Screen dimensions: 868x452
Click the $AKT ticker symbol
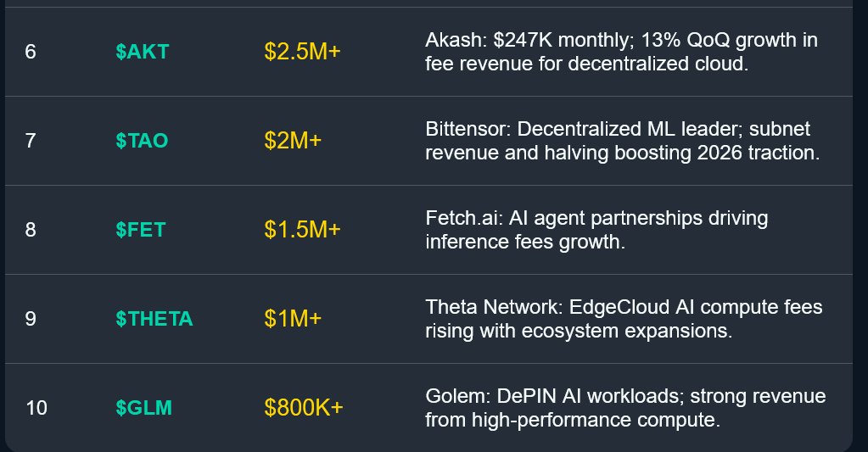coord(143,52)
